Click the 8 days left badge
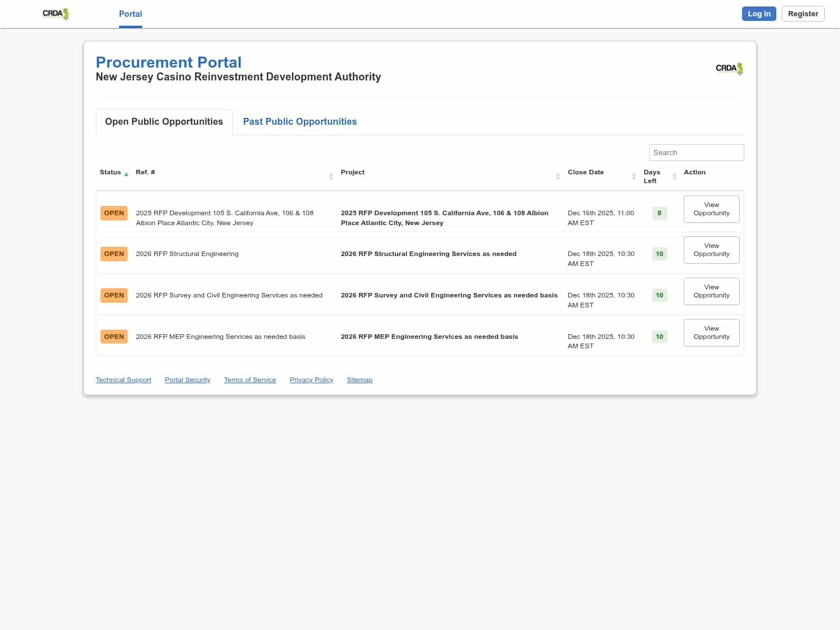This screenshot has height=630, width=840. (x=659, y=213)
